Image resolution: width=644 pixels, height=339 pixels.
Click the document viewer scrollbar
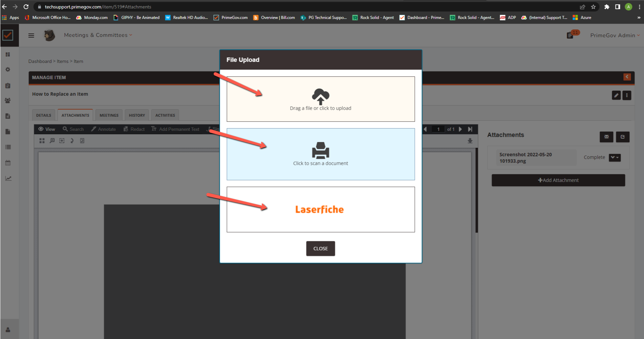pyautogui.click(x=476, y=190)
